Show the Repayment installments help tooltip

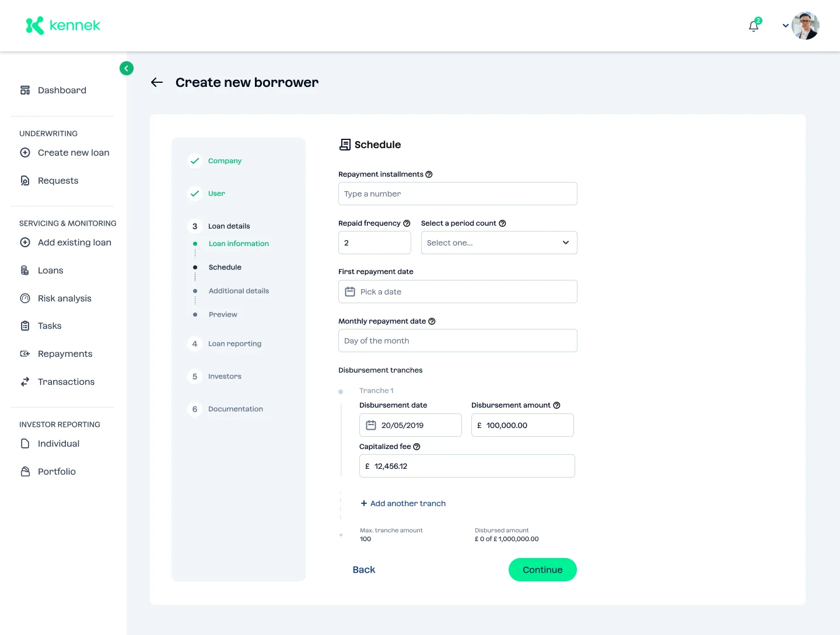click(429, 174)
